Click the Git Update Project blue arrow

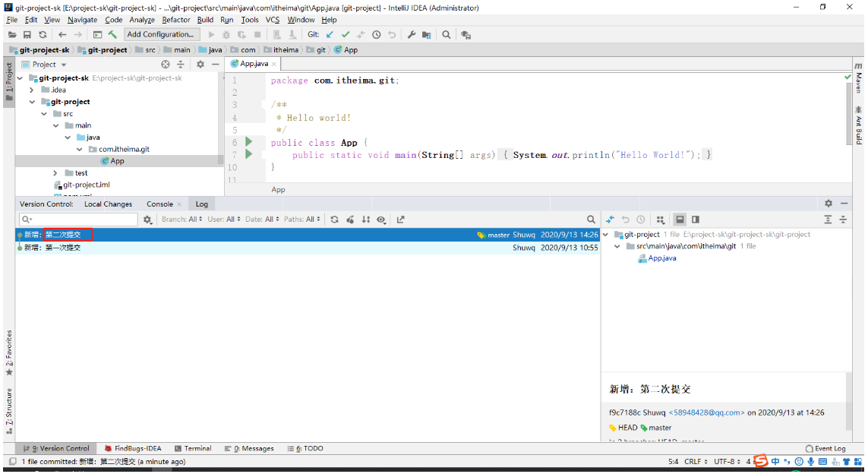[330, 34]
